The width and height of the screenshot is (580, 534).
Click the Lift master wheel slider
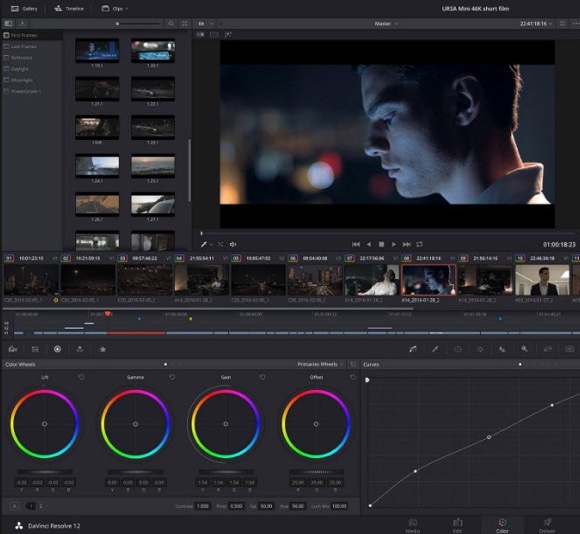(45, 472)
